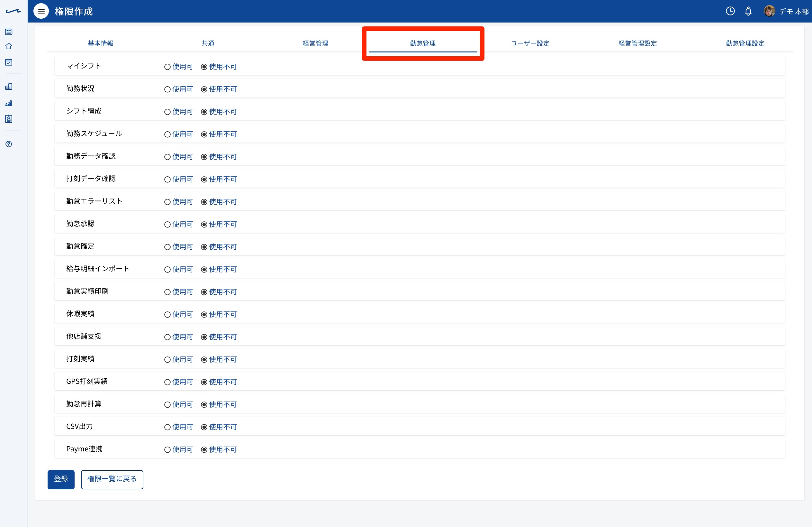This screenshot has width=812, height=527.
Task: Set CSV出力 to 使用不可
Action: [204, 428]
